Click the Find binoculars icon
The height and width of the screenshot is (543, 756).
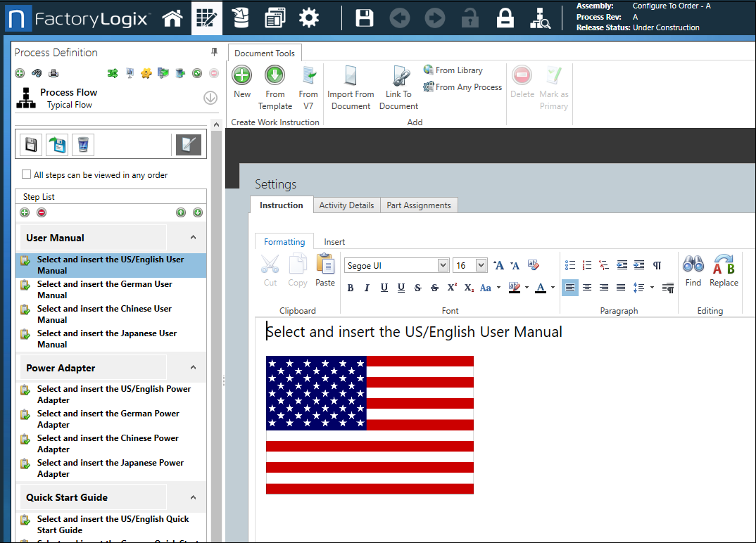point(693,265)
